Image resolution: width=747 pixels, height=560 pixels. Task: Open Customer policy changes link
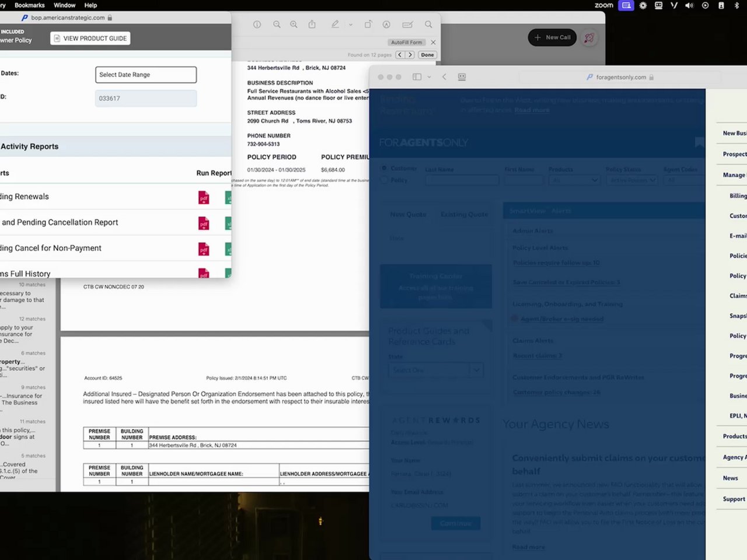pyautogui.click(x=557, y=392)
